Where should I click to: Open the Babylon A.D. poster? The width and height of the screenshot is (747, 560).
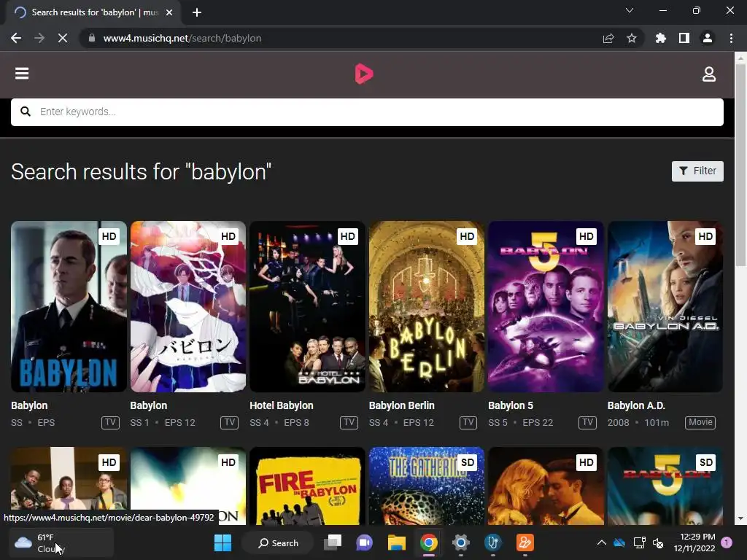665,306
